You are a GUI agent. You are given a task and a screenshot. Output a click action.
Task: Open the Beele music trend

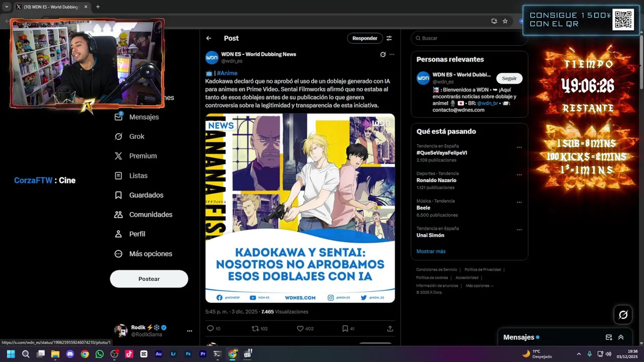point(423,208)
